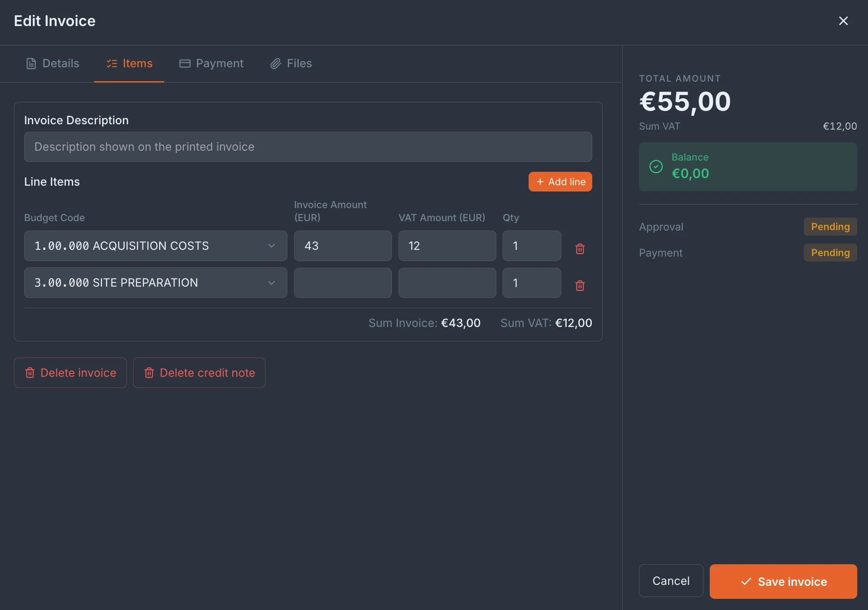
Task: Click the Payment Pending status badge
Action: [830, 253]
